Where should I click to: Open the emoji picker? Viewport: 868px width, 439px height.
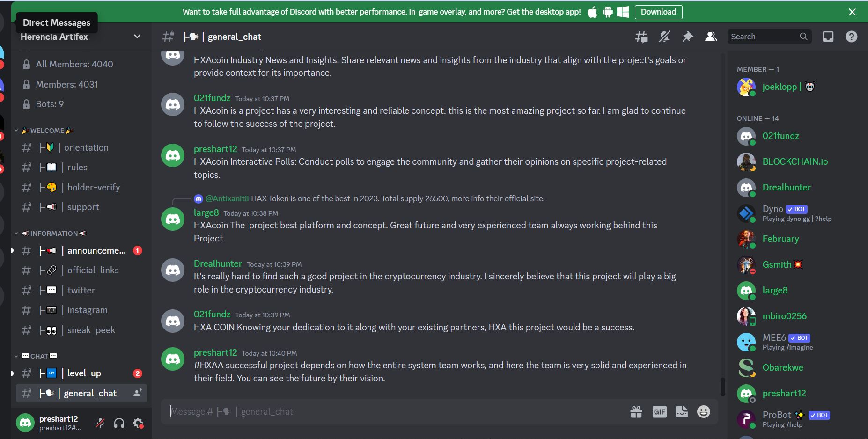(704, 412)
